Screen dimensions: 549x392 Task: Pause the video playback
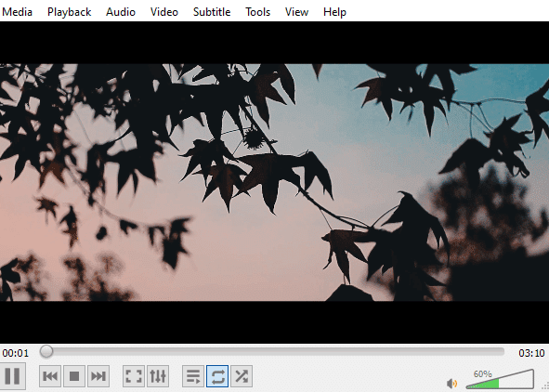(12, 376)
